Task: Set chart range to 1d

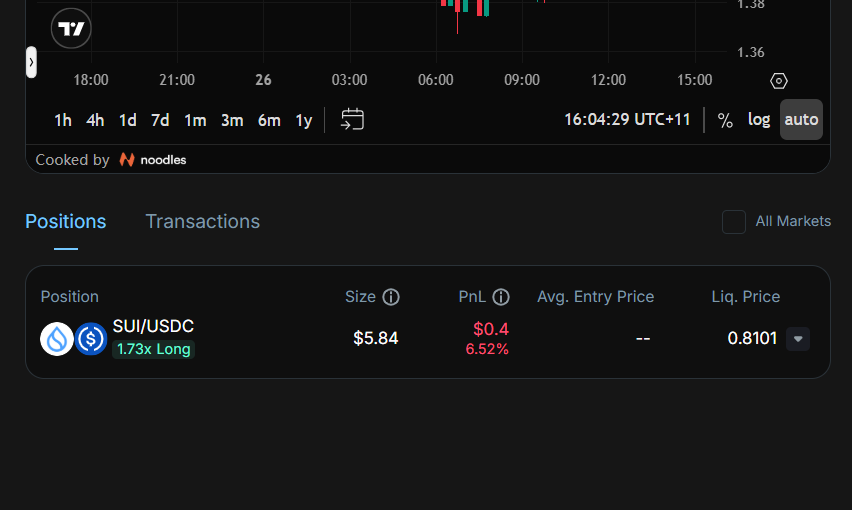Action: (127, 120)
